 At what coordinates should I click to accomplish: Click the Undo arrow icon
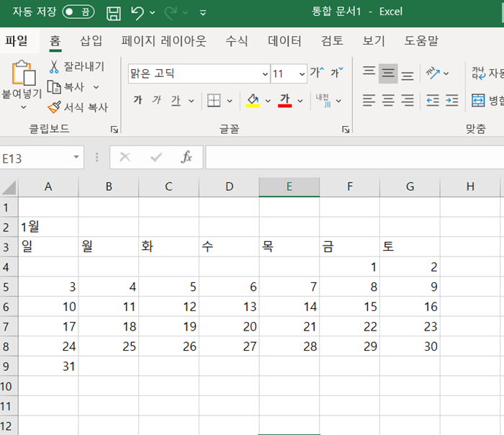138,13
